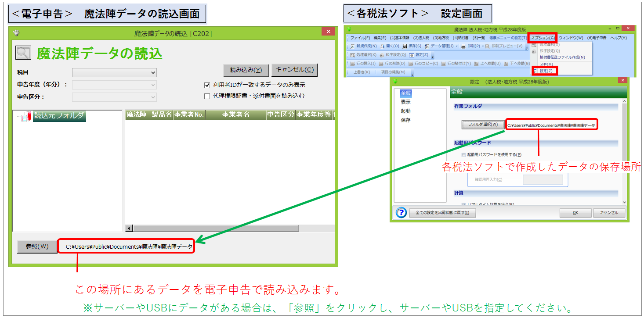The width and height of the screenshot is (644, 318).
Task: Click the 印刷(P) print toolbar icon
Action: coord(463,46)
